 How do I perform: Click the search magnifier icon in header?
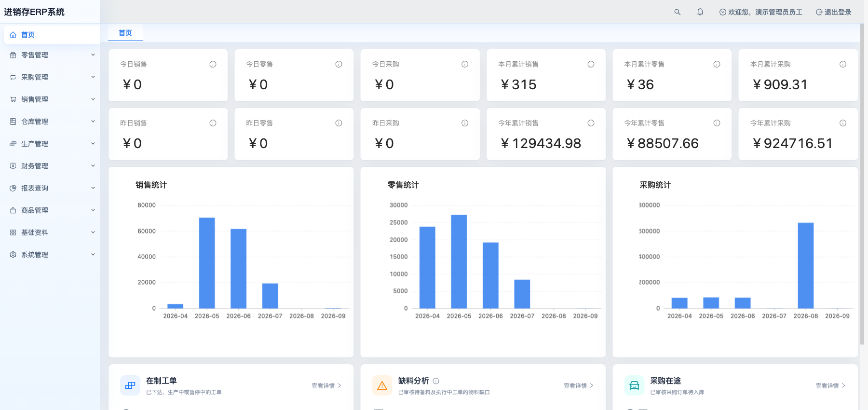(678, 12)
